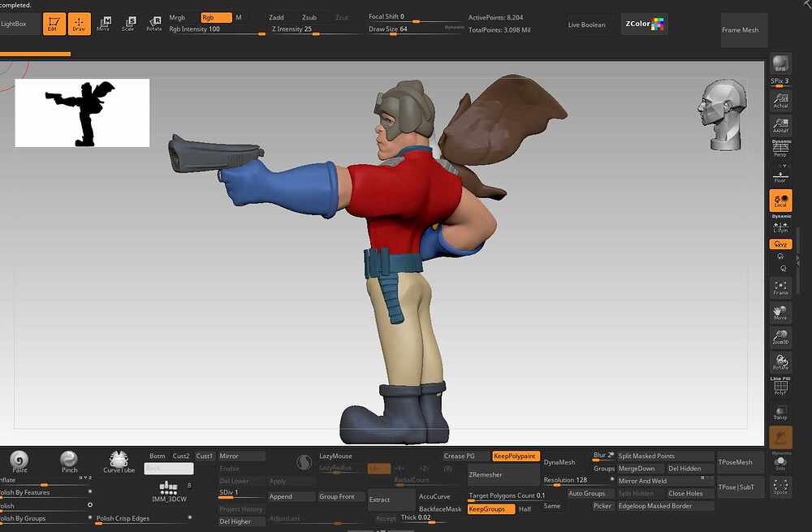This screenshot has width=812, height=532.
Task: Enable Zsub sculpt mode
Action: point(309,18)
